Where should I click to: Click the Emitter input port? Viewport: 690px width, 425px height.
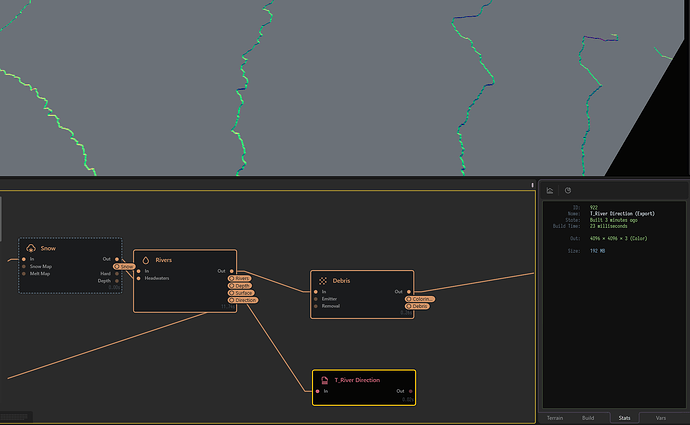316,299
